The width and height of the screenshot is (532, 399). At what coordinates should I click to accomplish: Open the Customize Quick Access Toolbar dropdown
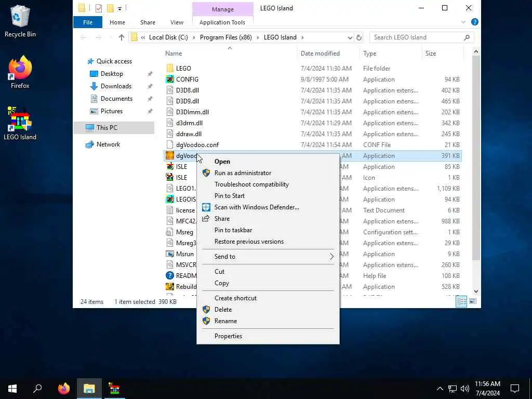click(x=119, y=8)
